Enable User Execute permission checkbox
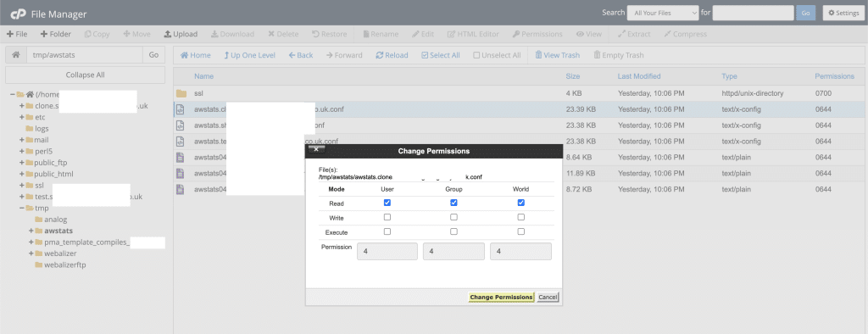This screenshot has width=868, height=334. pyautogui.click(x=387, y=231)
